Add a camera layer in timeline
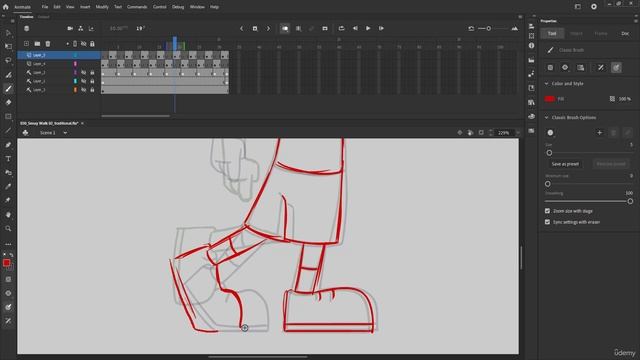This screenshot has width=640, height=360. [70, 28]
